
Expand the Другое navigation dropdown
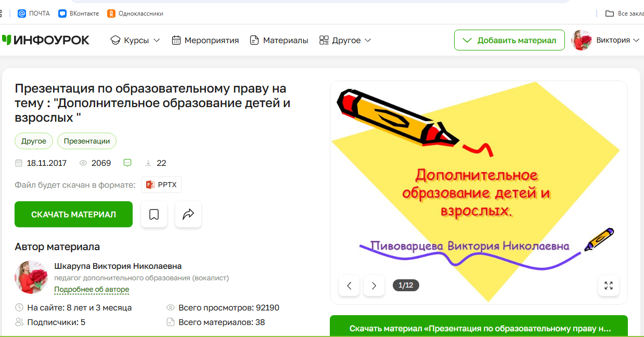(345, 40)
